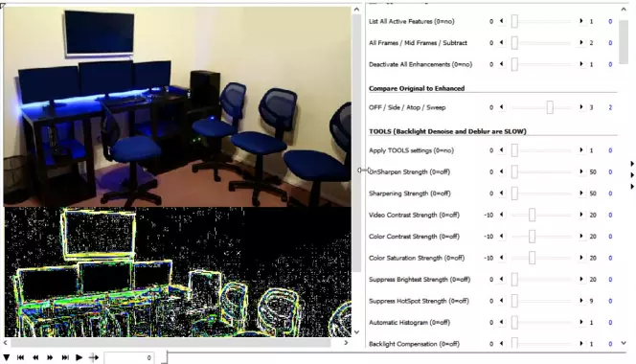
Task: Click the Apply TOOLS settings slider thumb
Action: tap(514, 150)
